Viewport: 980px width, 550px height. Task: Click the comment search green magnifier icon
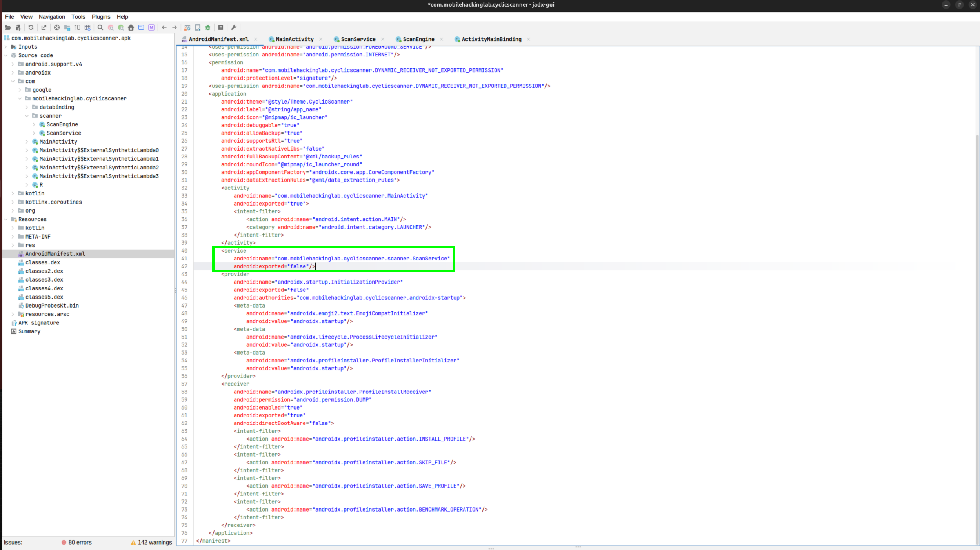tap(121, 27)
